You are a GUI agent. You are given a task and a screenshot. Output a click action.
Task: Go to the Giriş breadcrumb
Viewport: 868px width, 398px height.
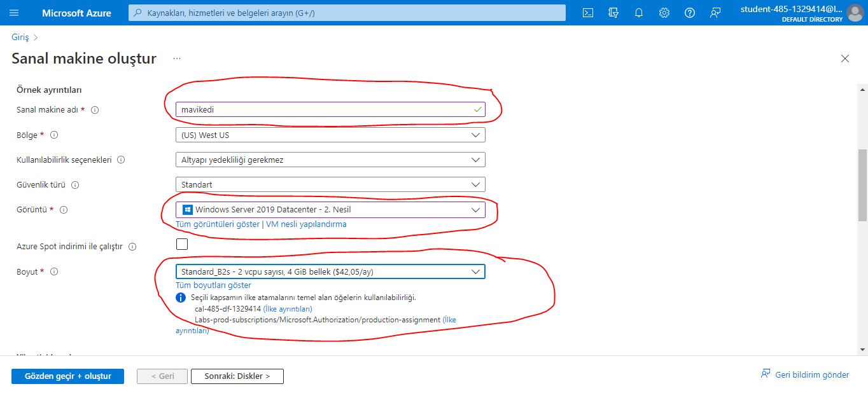click(20, 38)
